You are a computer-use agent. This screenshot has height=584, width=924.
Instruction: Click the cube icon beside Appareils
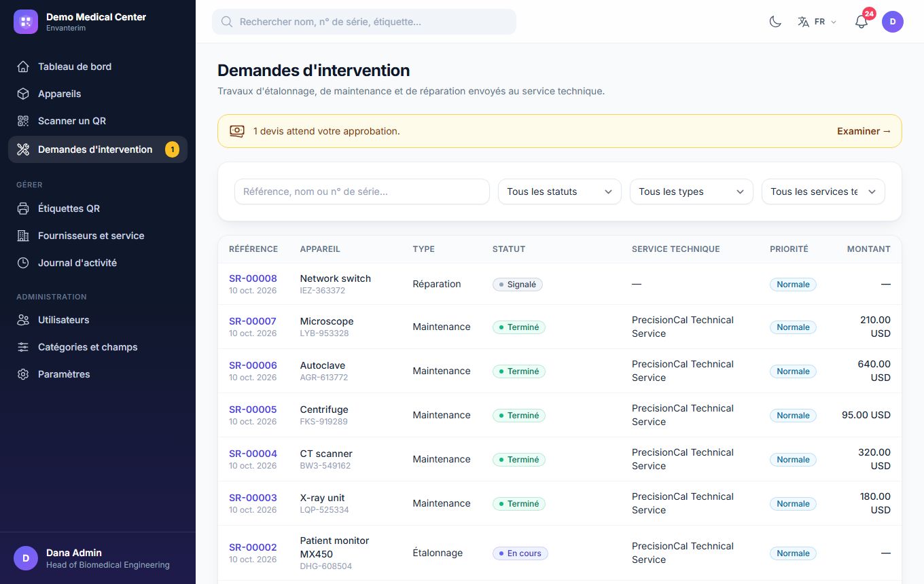coord(23,94)
